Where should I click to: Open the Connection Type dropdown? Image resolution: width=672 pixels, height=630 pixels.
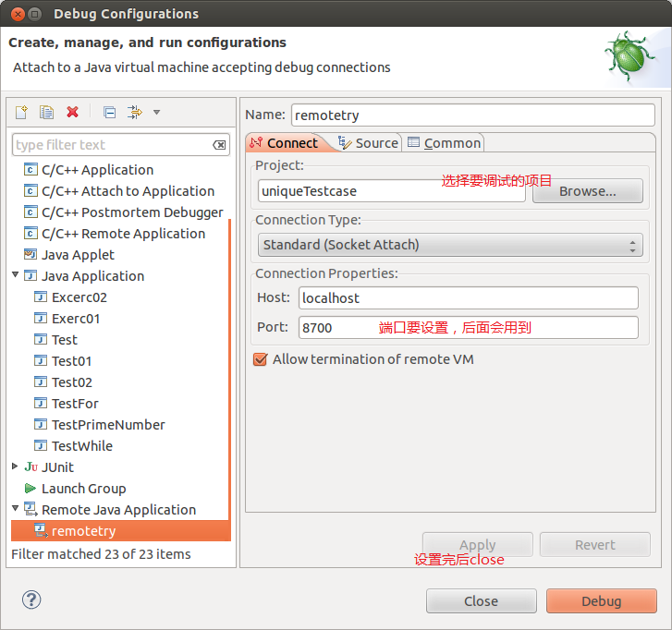(450, 245)
